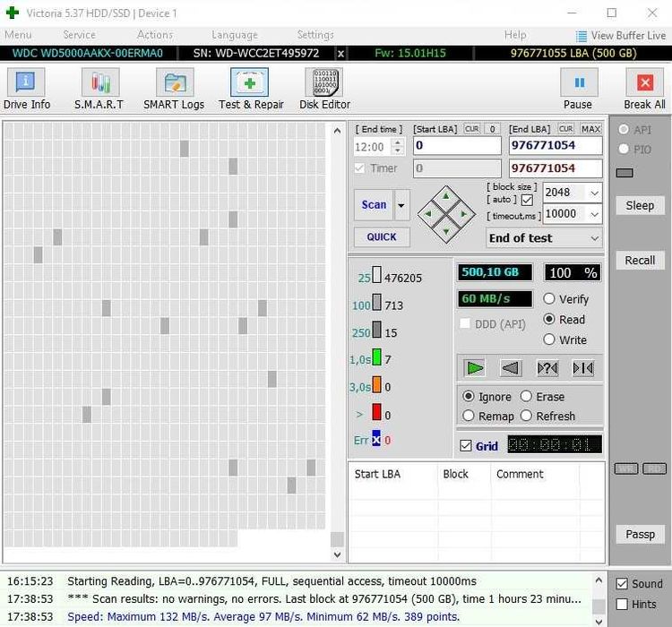Open the timeout 10000 dropdown

(594, 214)
